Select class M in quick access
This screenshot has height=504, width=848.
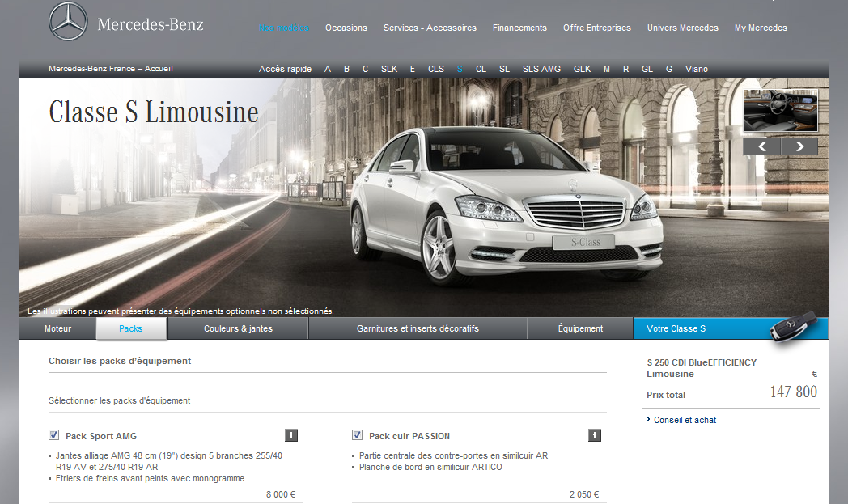coord(607,70)
